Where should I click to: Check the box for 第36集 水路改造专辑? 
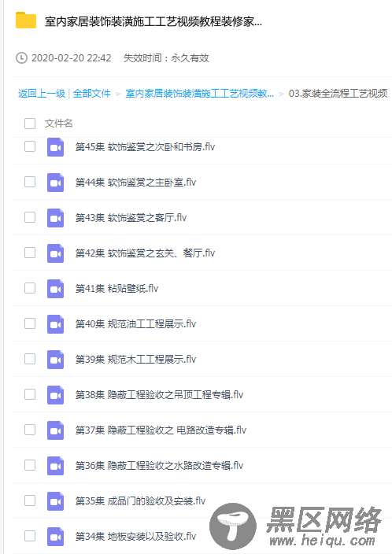(x=30, y=464)
